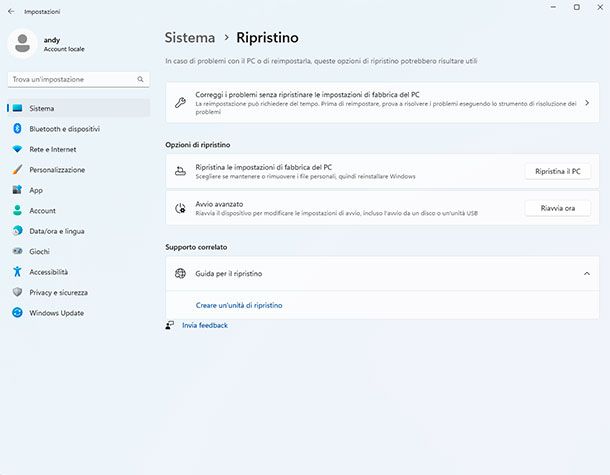Image resolution: width=610 pixels, height=475 pixels.
Task: Collapse the Guida per il ripristino section
Action: pos(585,273)
